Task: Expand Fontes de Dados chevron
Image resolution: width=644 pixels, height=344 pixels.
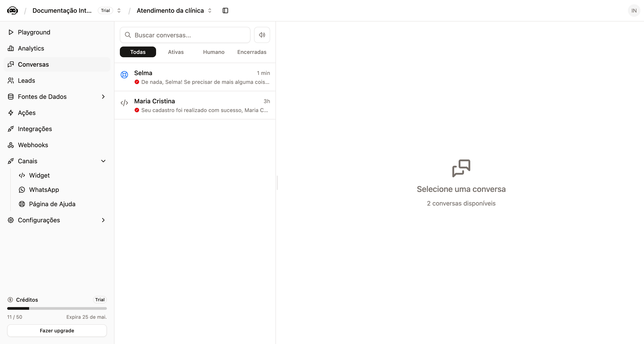Action: pyautogui.click(x=103, y=97)
